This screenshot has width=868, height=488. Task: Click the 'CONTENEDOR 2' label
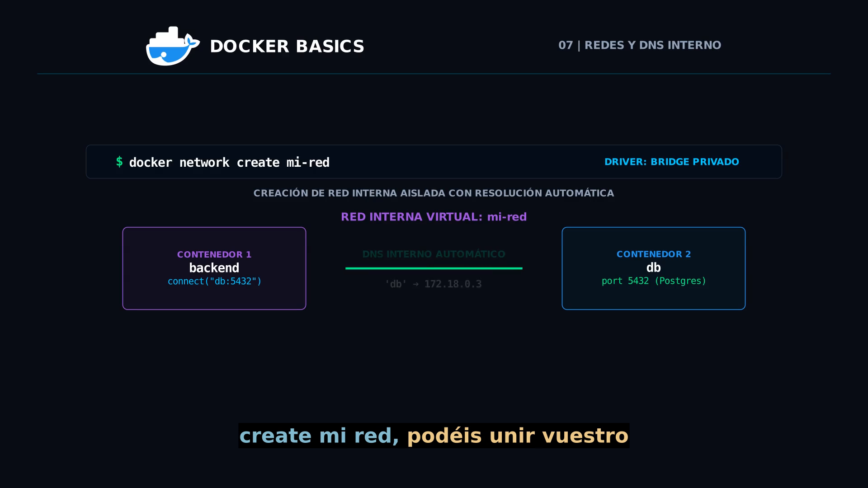click(654, 254)
